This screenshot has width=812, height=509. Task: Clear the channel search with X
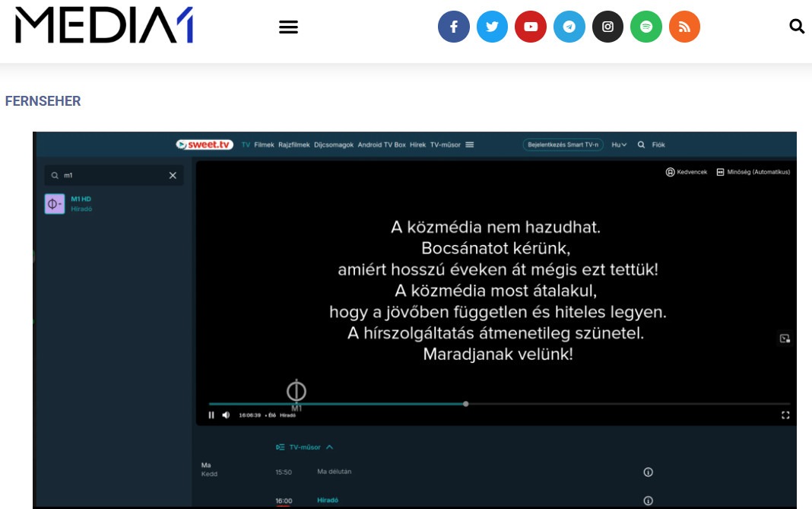173,176
